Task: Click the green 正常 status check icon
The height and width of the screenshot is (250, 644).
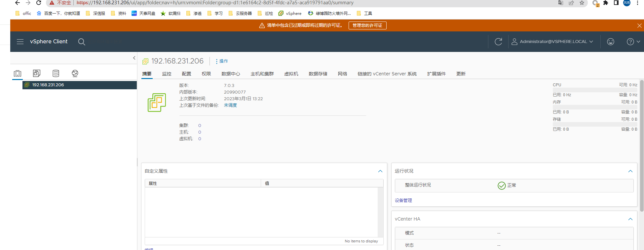Action: click(x=502, y=186)
